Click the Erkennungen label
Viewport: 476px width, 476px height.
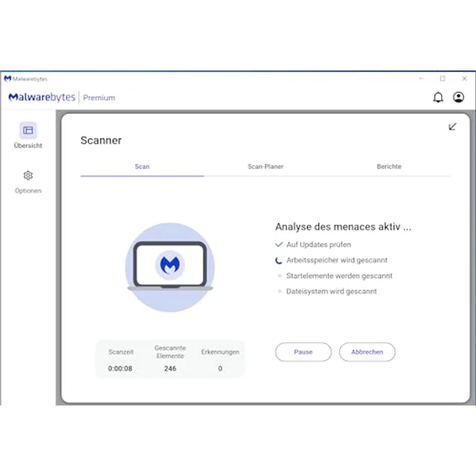click(x=220, y=352)
